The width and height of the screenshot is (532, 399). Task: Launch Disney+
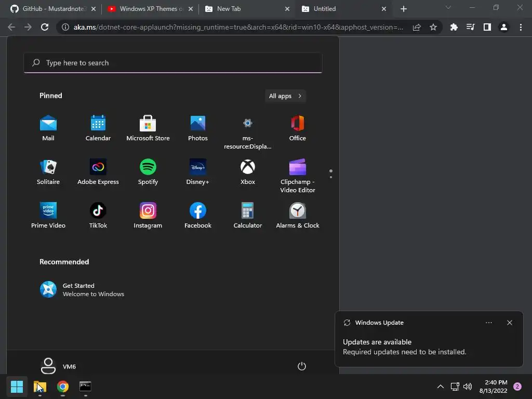click(x=198, y=172)
